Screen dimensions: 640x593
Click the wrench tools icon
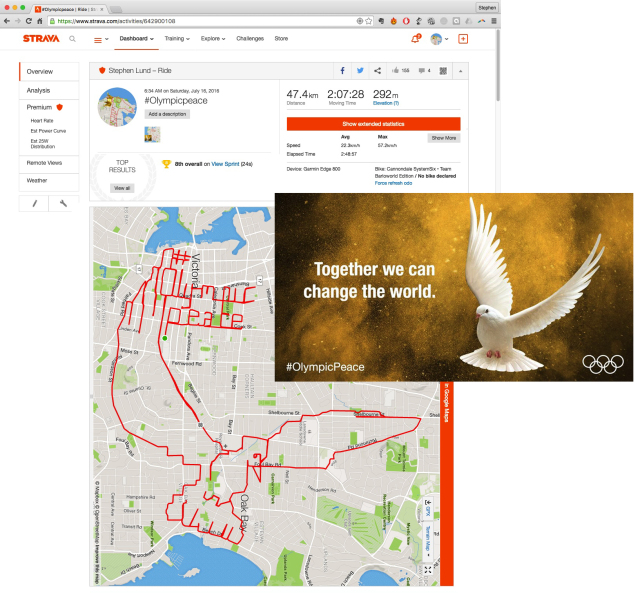coord(63,203)
